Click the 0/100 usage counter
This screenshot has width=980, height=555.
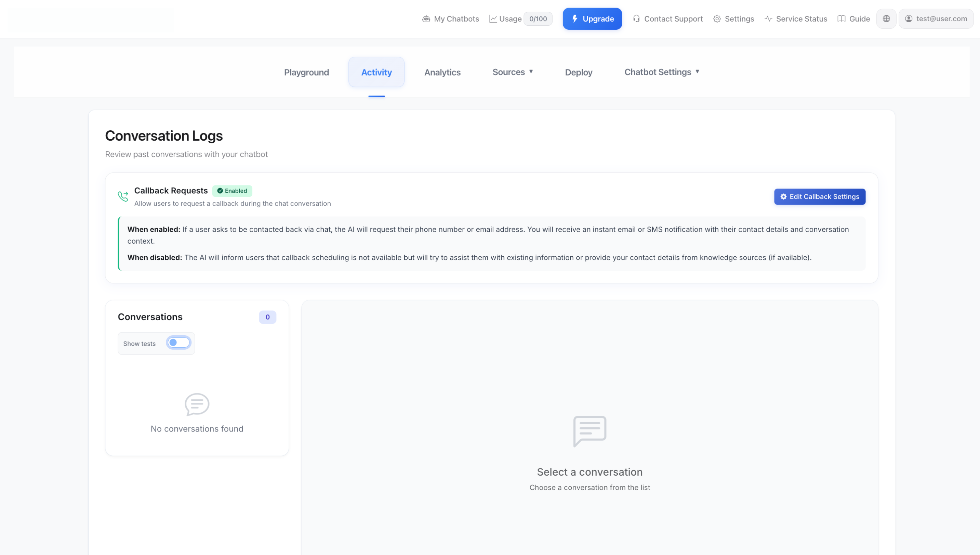pos(538,18)
